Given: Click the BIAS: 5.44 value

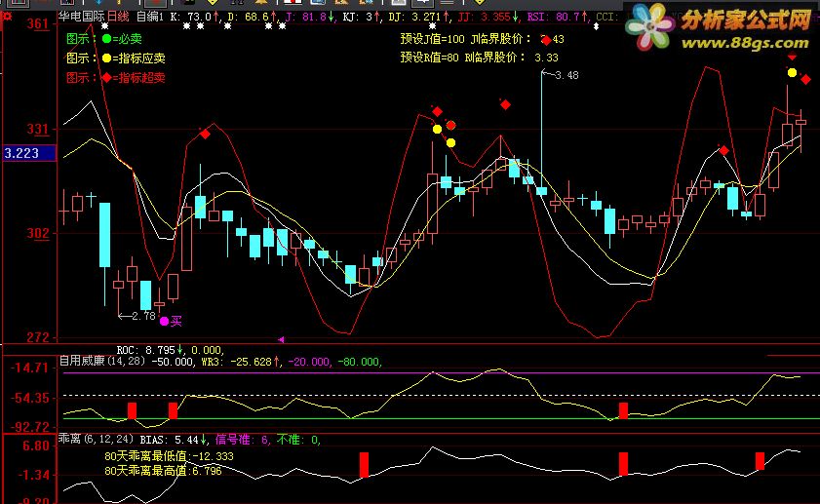Looking at the screenshot, I should pos(173,440).
